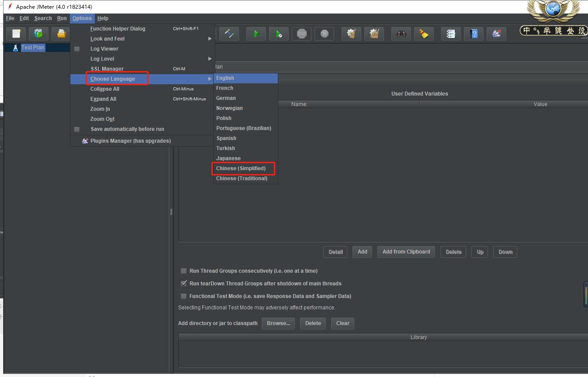Open the Search menu
The width and height of the screenshot is (588, 377).
[x=43, y=18]
